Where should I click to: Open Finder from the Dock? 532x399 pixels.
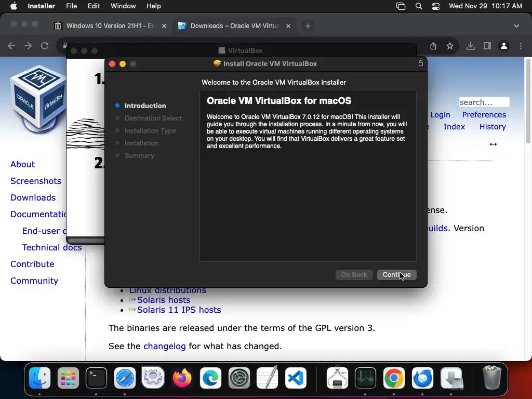pyautogui.click(x=39, y=378)
